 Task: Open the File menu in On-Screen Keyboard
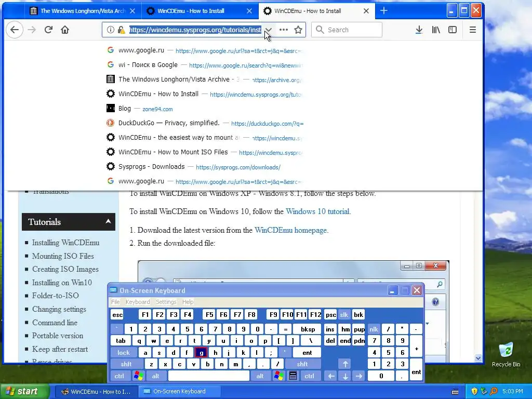point(115,302)
